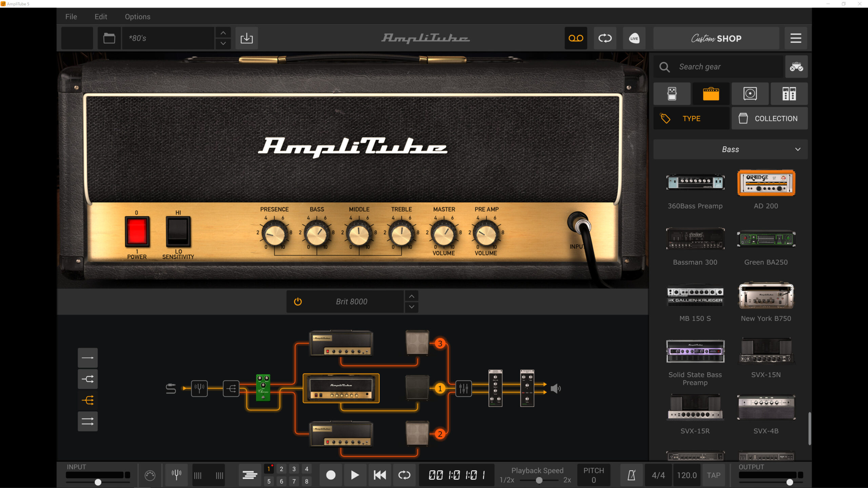Screen dimensions: 868x488
Task: Click the 120.0 tempo field
Action: pos(687,475)
